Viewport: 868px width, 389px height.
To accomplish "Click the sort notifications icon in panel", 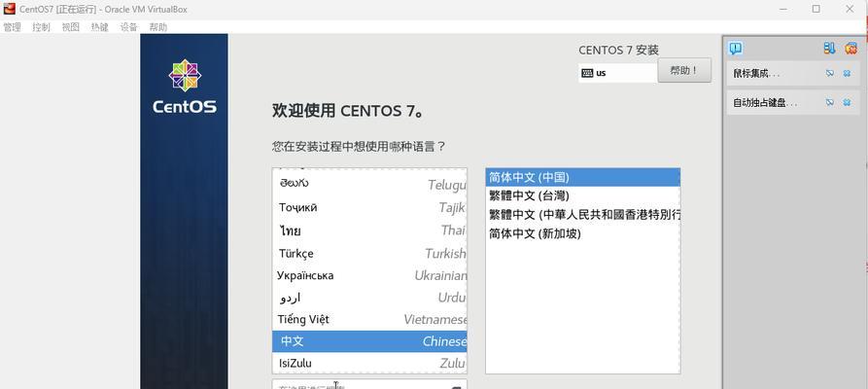I will pyautogui.click(x=829, y=49).
